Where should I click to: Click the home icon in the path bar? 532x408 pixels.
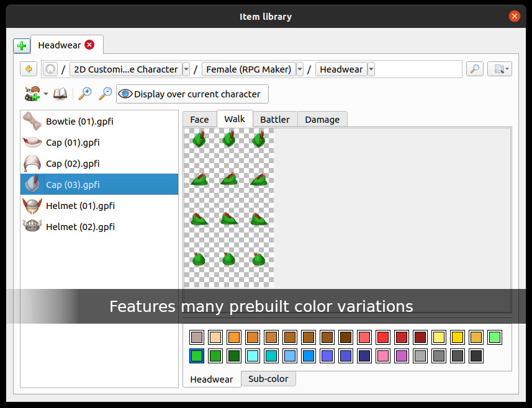pyautogui.click(x=50, y=68)
